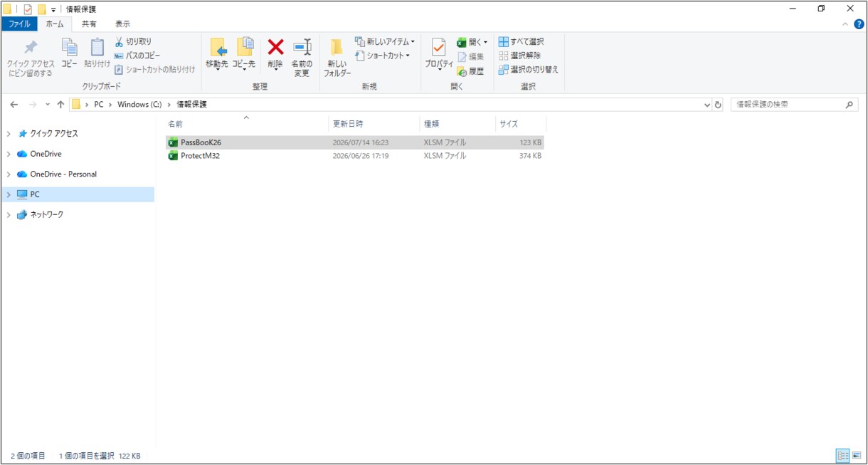Switch to 共有 (Share) tab

pos(89,23)
